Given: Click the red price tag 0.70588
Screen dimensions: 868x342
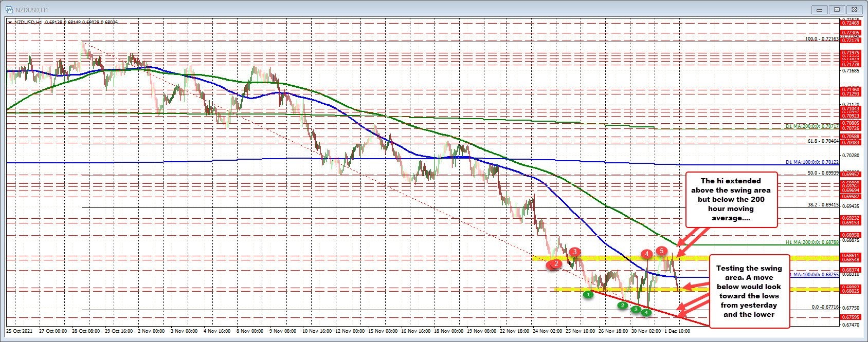Looking at the screenshot, I should pos(852,136).
